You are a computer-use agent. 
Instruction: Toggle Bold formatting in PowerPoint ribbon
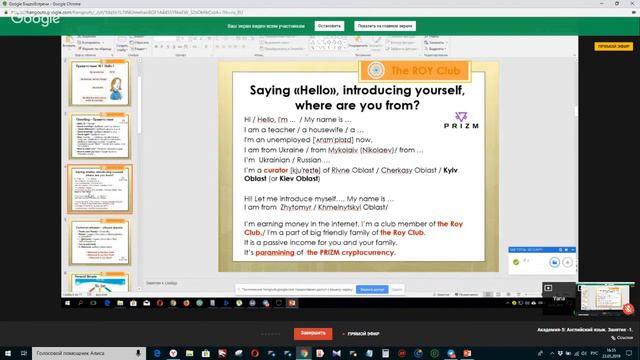tap(156, 47)
